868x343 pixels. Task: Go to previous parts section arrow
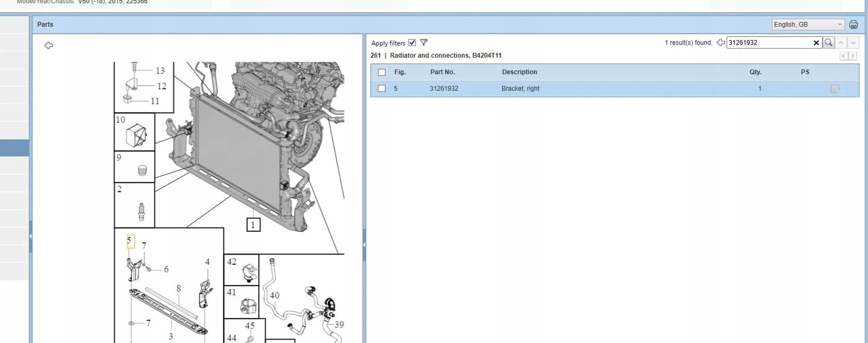coord(844,56)
